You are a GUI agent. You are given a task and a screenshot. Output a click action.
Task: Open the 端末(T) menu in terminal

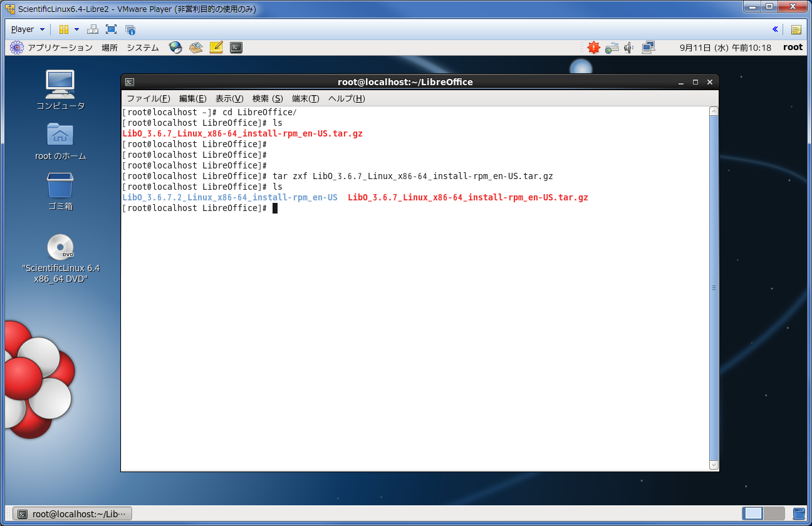coord(306,99)
